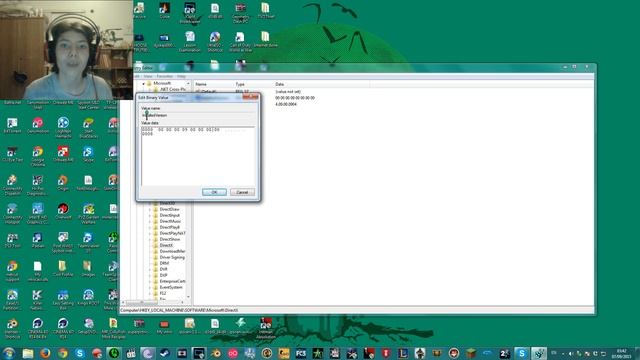Open the Call of Duty desktop shortcut
This screenshot has height=360, width=640.
coord(240,42)
